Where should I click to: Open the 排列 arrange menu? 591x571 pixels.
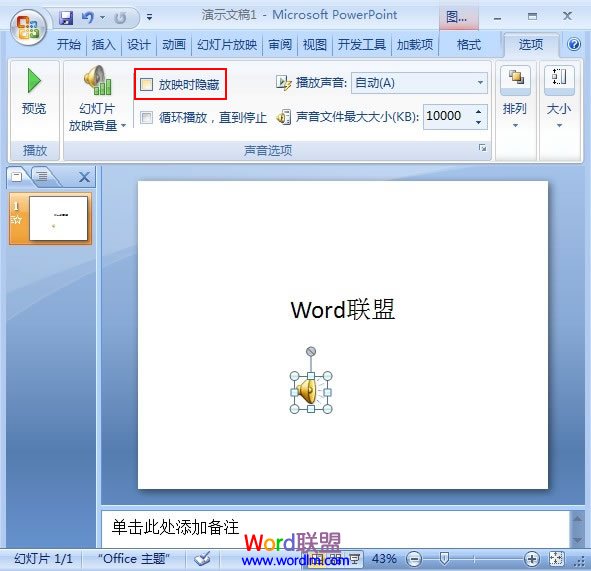point(515,98)
